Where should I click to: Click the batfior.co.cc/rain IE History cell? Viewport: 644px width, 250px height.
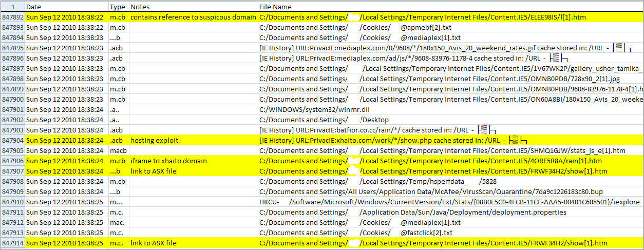coord(451,130)
